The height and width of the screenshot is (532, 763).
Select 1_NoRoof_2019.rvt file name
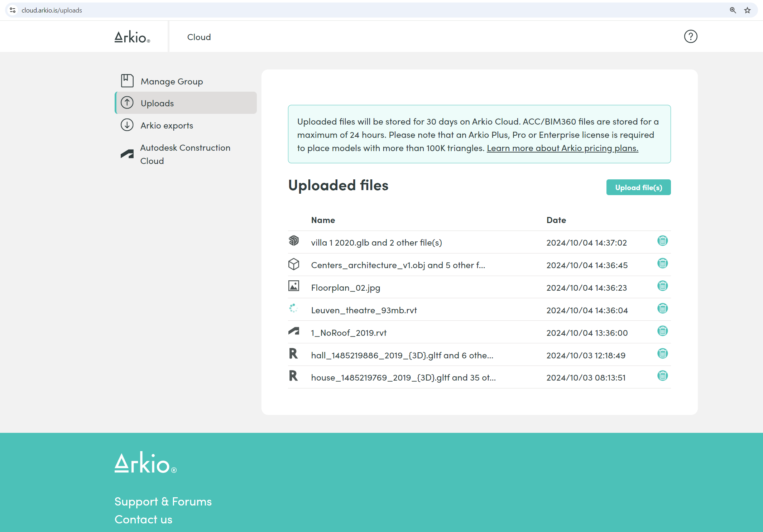click(x=349, y=333)
